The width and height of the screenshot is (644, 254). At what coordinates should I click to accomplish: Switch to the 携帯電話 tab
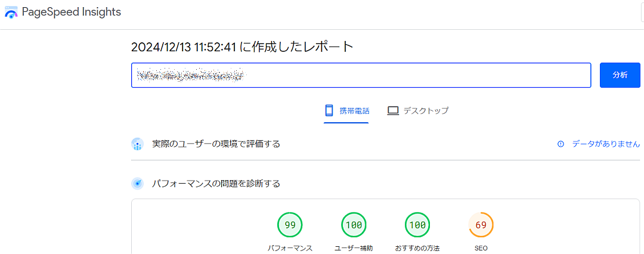click(x=346, y=111)
